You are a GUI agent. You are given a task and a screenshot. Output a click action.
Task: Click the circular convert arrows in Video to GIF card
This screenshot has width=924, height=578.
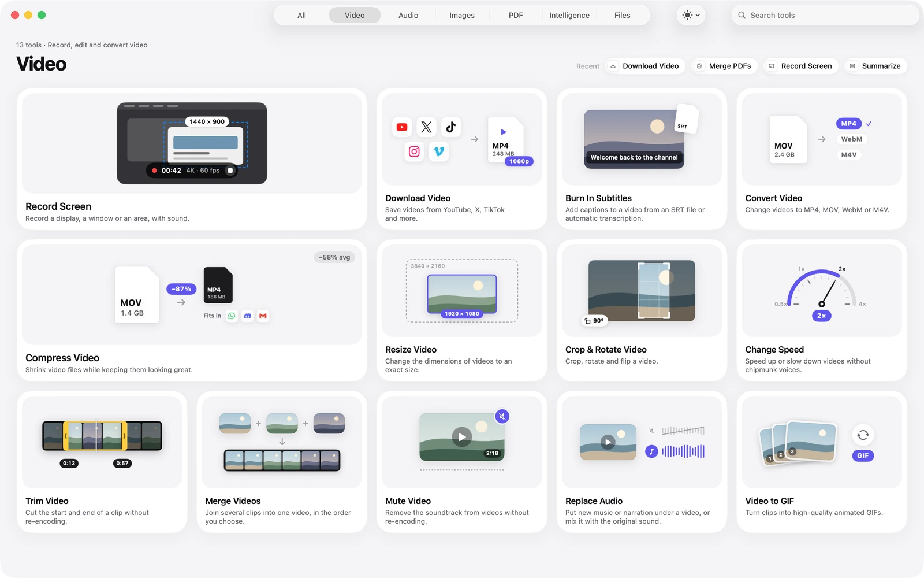click(863, 435)
